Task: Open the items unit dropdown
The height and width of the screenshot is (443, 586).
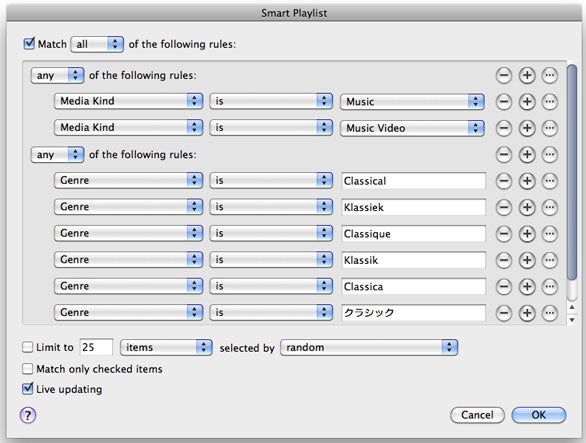Action: point(166,347)
